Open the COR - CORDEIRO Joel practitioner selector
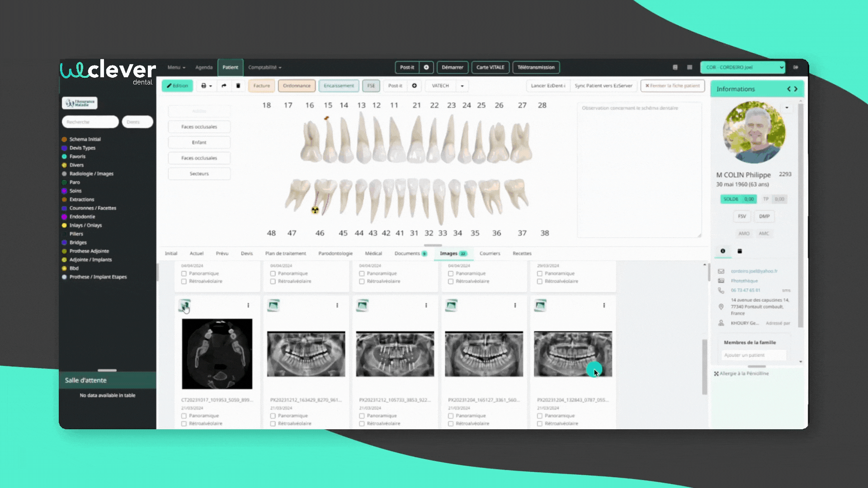 (x=743, y=67)
